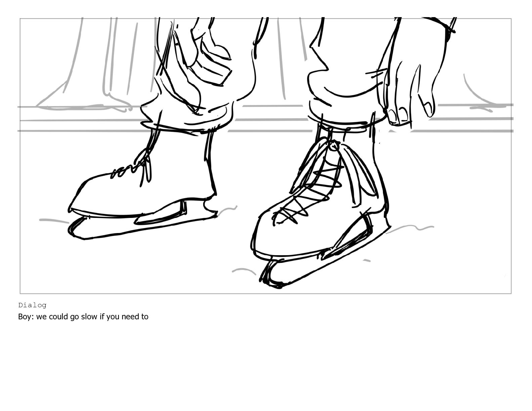The image size is (532, 411).
Task: Click the dialog line 'Boy: we could go slow if you need to'
Action: pyautogui.click(x=83, y=317)
